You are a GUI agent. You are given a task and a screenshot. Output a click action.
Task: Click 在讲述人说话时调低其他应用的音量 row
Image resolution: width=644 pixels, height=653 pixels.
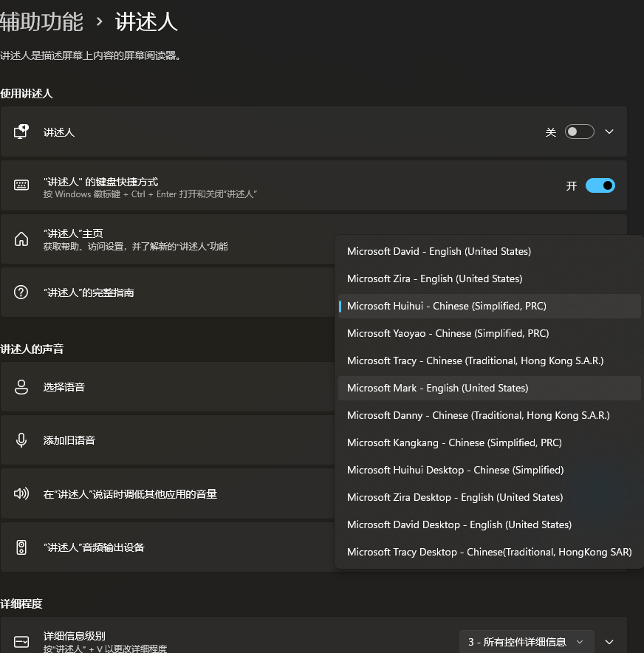tap(168, 494)
